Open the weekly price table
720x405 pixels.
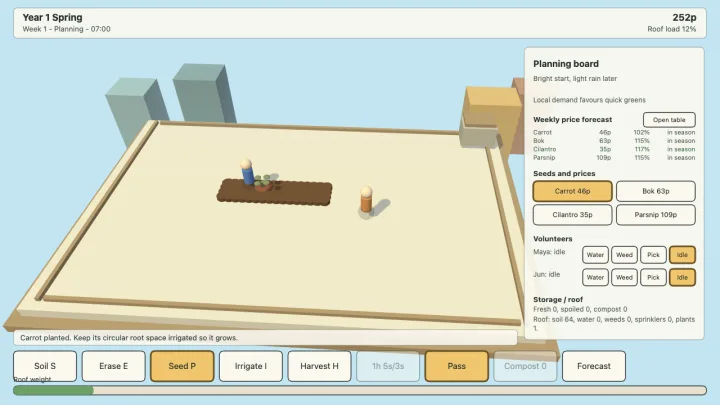pos(669,120)
